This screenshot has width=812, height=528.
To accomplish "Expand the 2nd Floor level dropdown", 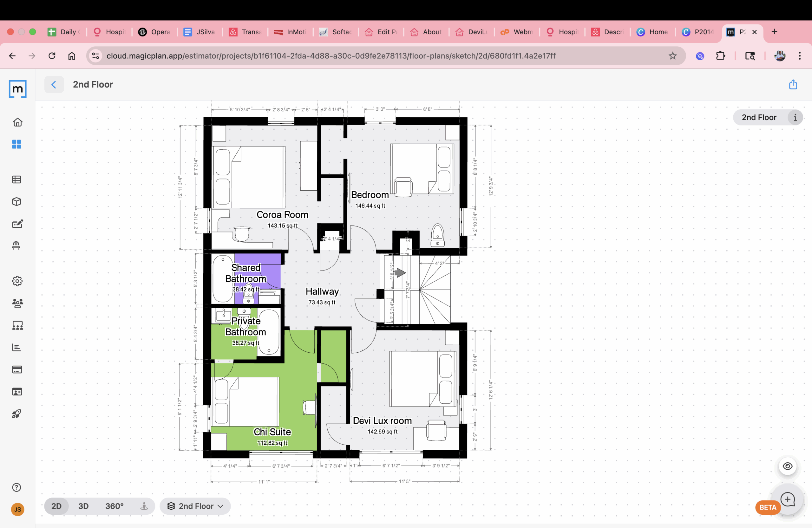I will pyautogui.click(x=195, y=506).
